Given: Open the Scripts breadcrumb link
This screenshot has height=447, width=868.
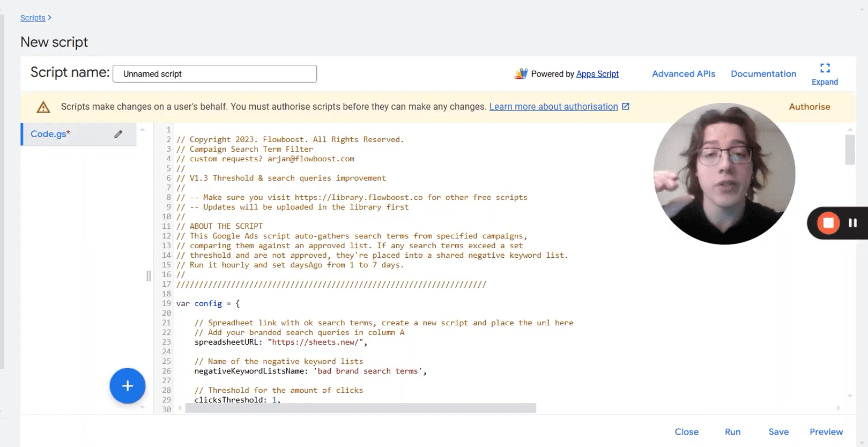Looking at the screenshot, I should [33, 18].
